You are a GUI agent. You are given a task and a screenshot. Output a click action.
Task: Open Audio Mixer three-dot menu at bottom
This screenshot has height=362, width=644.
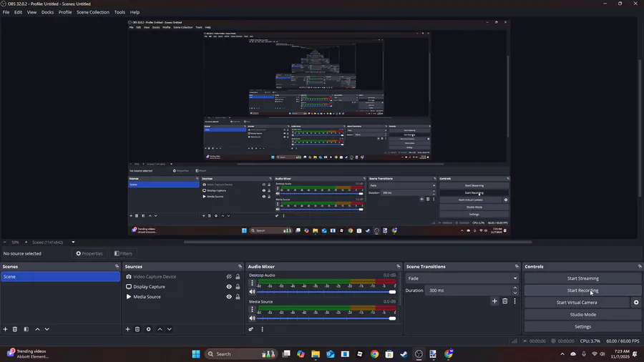coord(262,329)
